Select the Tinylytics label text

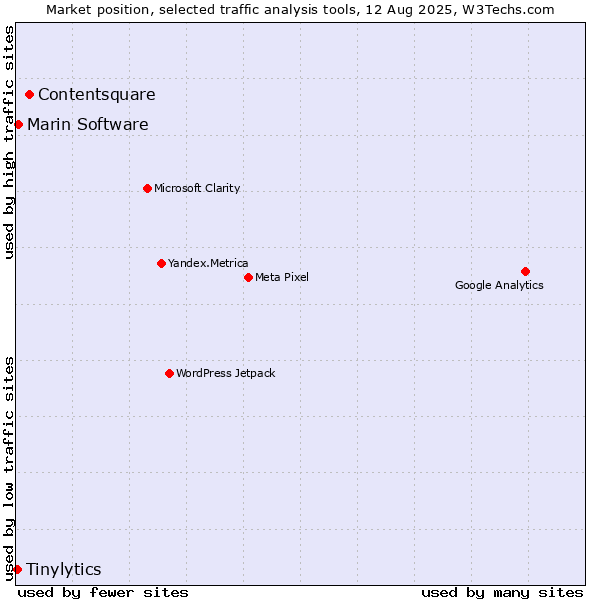click(x=64, y=569)
